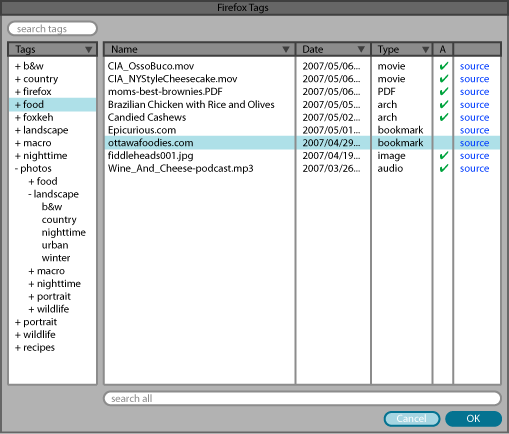The width and height of the screenshot is (509, 434).
Task: Collapse the photos tag tree
Action: coord(16,169)
